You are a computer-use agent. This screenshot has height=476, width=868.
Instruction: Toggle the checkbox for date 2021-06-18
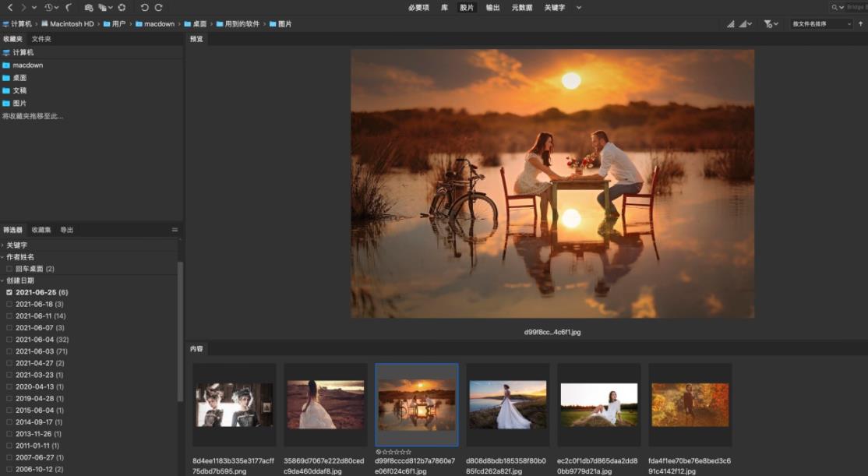[9, 304]
